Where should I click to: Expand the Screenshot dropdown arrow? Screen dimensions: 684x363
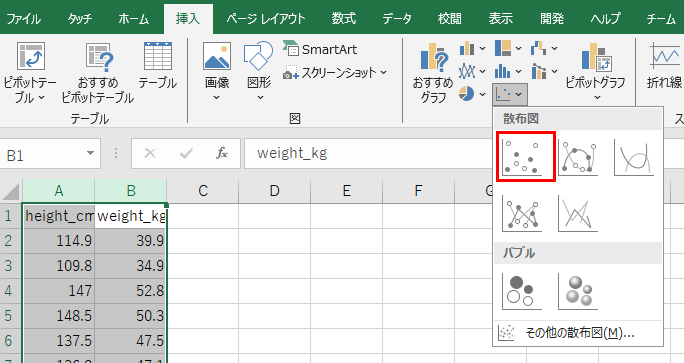coord(383,72)
